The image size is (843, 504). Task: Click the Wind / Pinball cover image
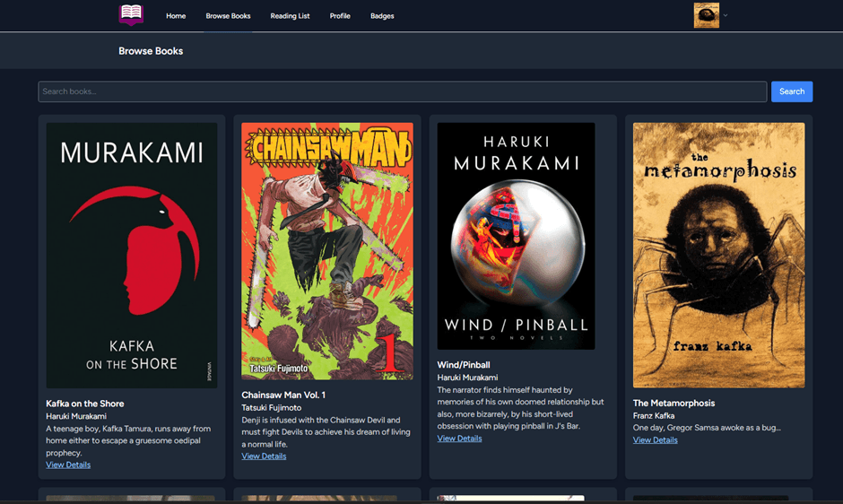(517, 236)
